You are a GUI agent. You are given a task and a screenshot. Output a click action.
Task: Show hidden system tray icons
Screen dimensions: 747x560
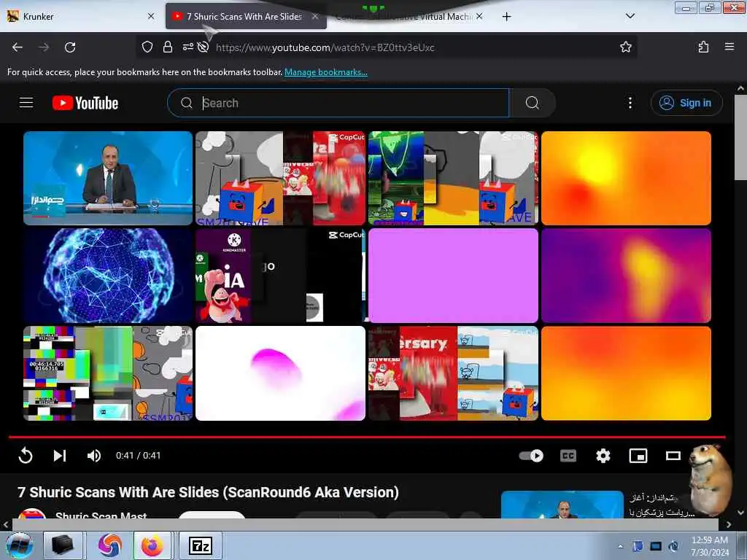click(620, 546)
